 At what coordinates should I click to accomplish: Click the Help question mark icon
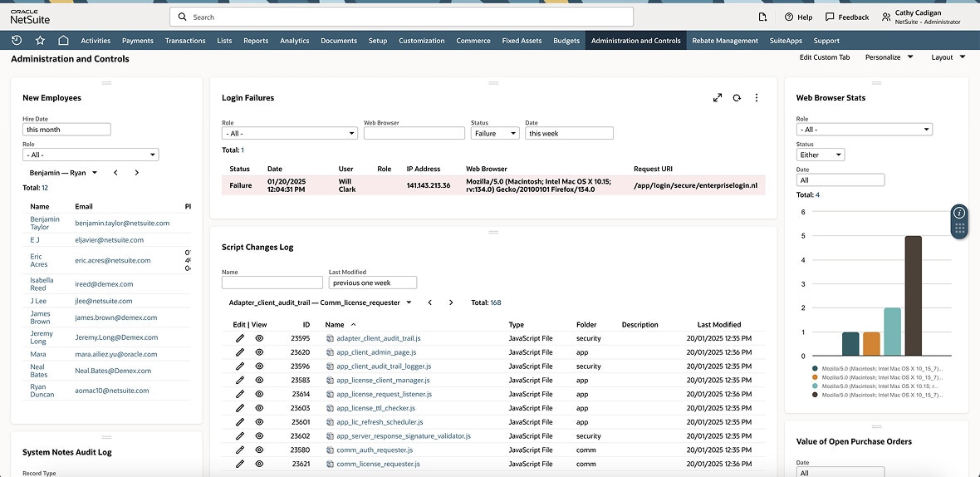788,17
